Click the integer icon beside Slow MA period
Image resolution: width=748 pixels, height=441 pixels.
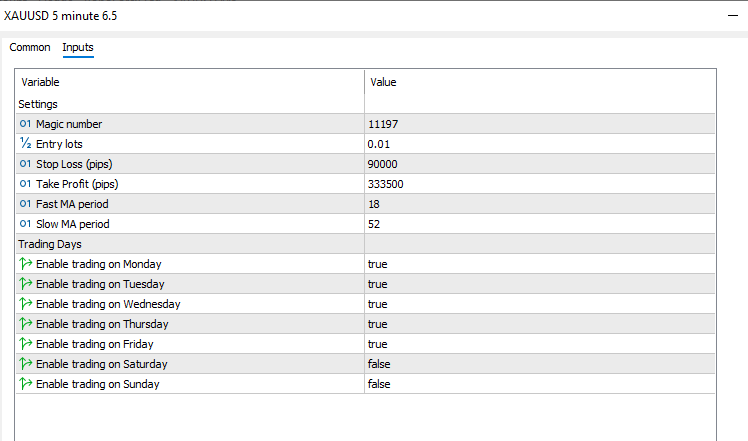pos(25,224)
